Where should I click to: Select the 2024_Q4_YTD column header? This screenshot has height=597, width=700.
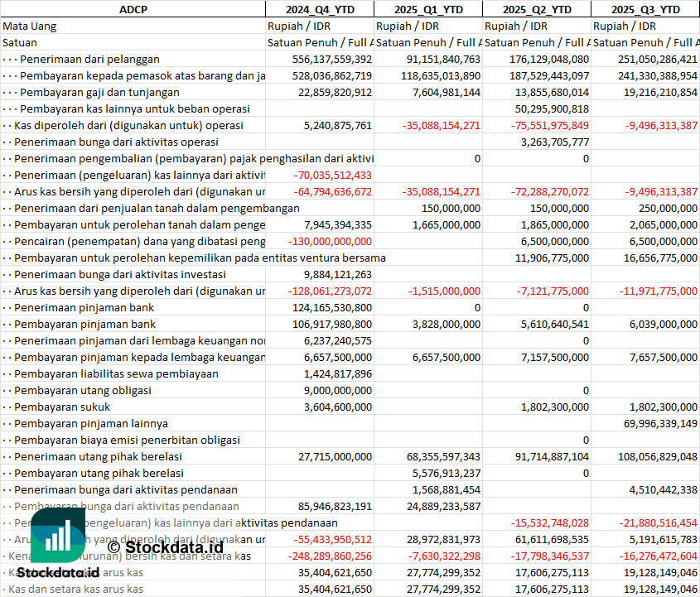pos(319,9)
